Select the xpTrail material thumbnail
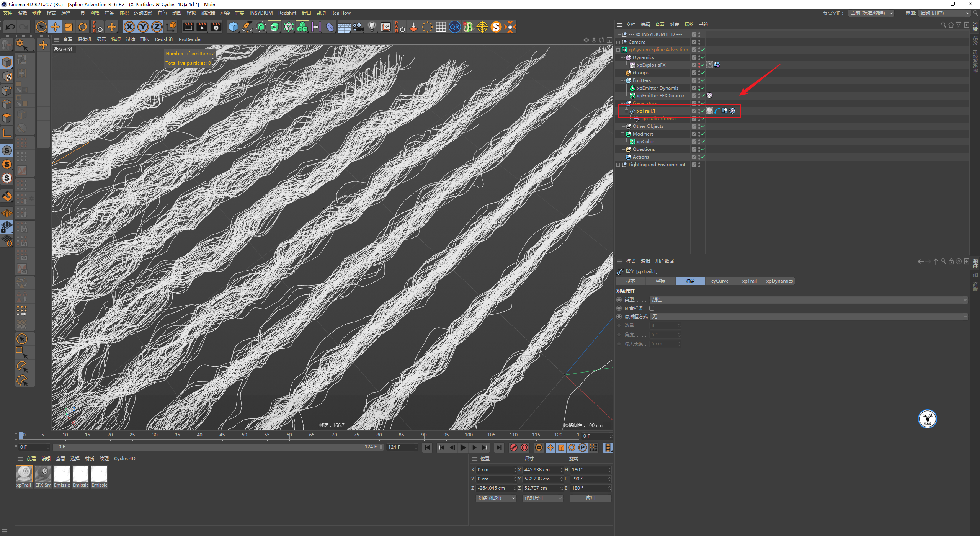The width and height of the screenshot is (980, 536). pyautogui.click(x=24, y=474)
